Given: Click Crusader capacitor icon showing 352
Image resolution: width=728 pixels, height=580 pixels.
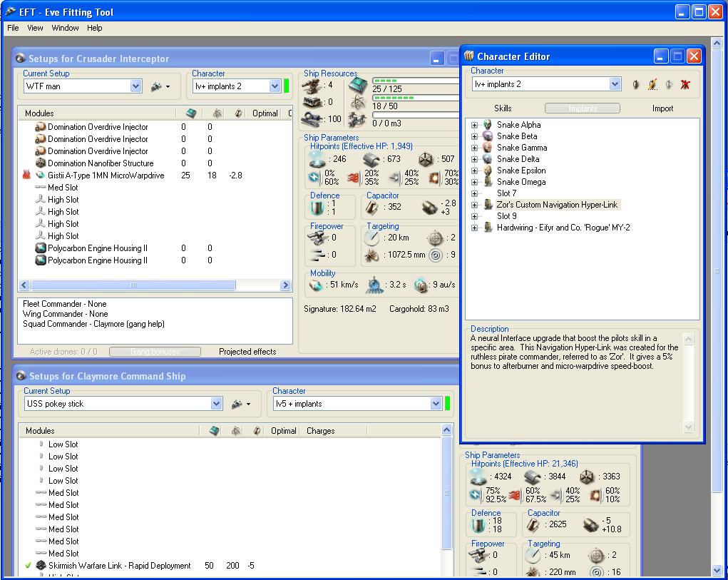Looking at the screenshot, I should (372, 208).
